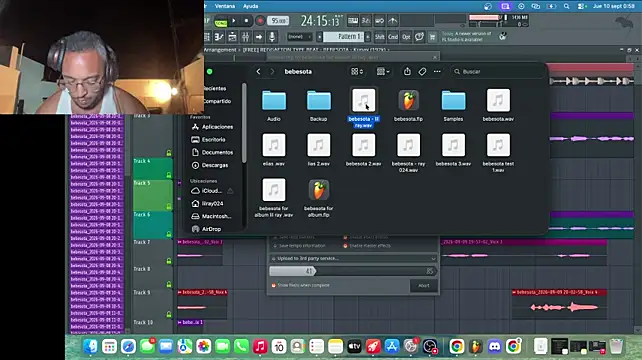The image size is (642, 360).
Task: Click the Shift key button
Action: coord(380,37)
